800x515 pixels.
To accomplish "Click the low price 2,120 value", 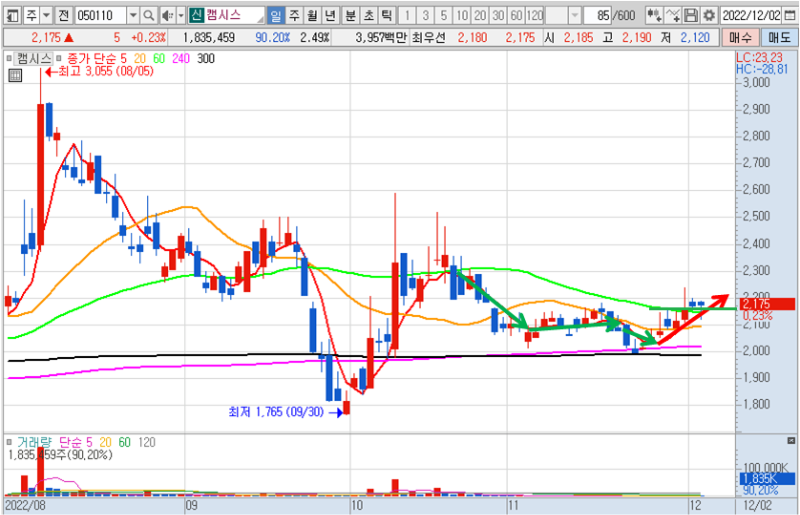I will pos(695,38).
